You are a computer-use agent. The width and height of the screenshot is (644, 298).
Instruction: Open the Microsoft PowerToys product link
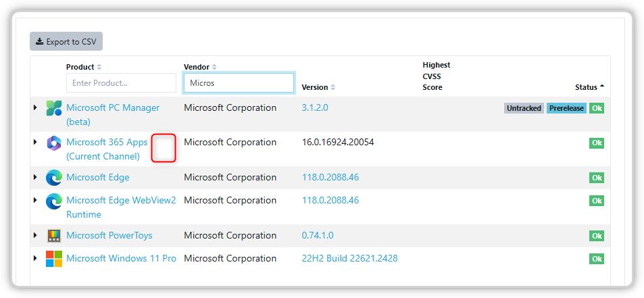pos(109,235)
